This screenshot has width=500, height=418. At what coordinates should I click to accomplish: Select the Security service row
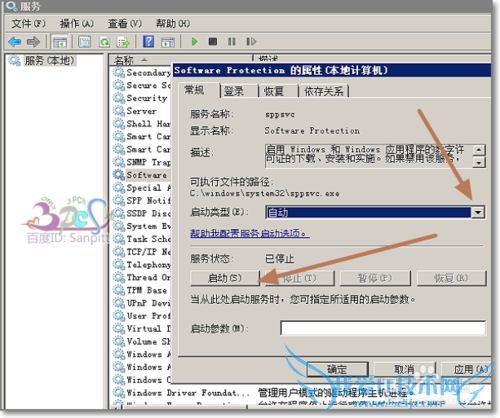(x=142, y=98)
